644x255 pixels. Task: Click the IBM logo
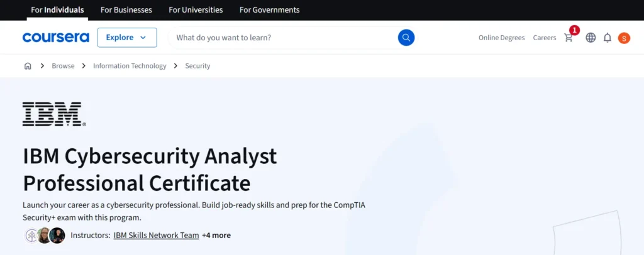click(54, 114)
